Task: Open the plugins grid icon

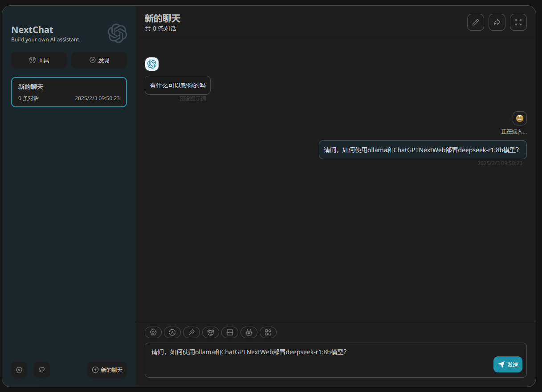Action: click(268, 332)
